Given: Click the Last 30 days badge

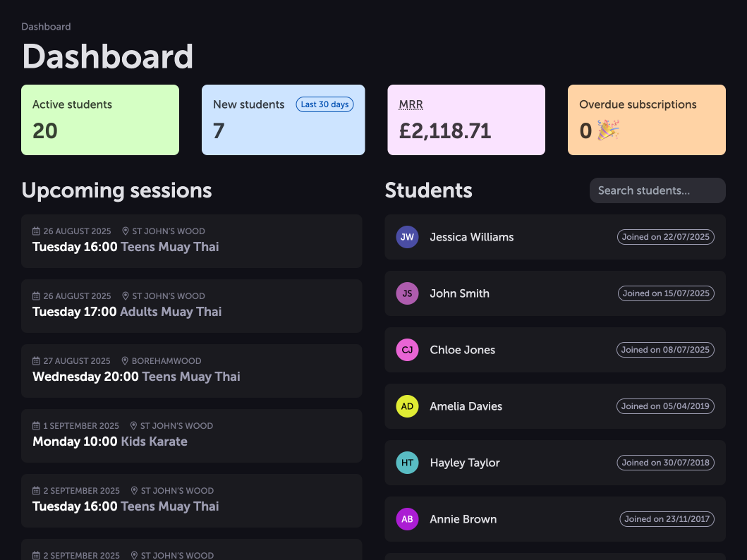Looking at the screenshot, I should [324, 104].
